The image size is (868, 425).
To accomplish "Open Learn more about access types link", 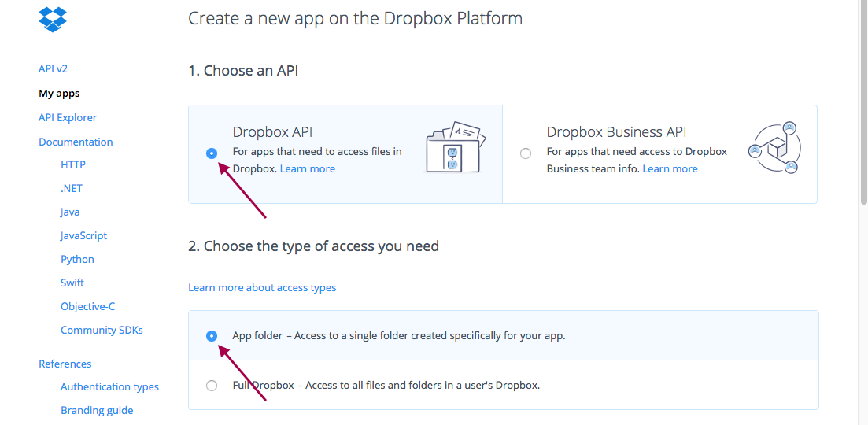I will pos(262,288).
